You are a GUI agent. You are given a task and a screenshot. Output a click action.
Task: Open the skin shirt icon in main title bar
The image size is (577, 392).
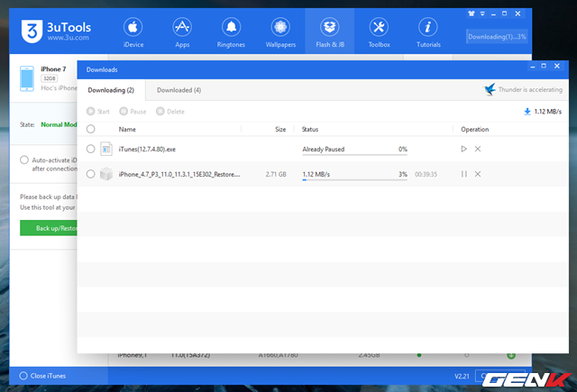pyautogui.click(x=472, y=14)
